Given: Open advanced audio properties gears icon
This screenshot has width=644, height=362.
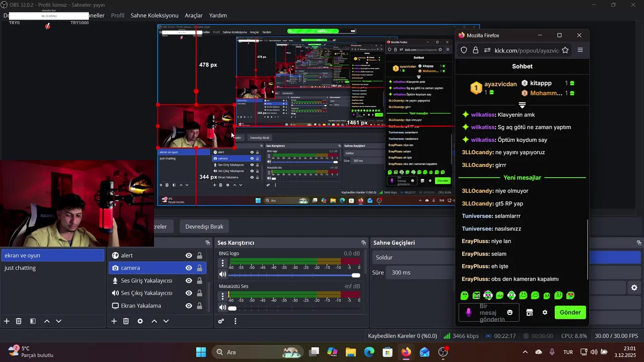Looking at the screenshot, I should click(x=221, y=321).
